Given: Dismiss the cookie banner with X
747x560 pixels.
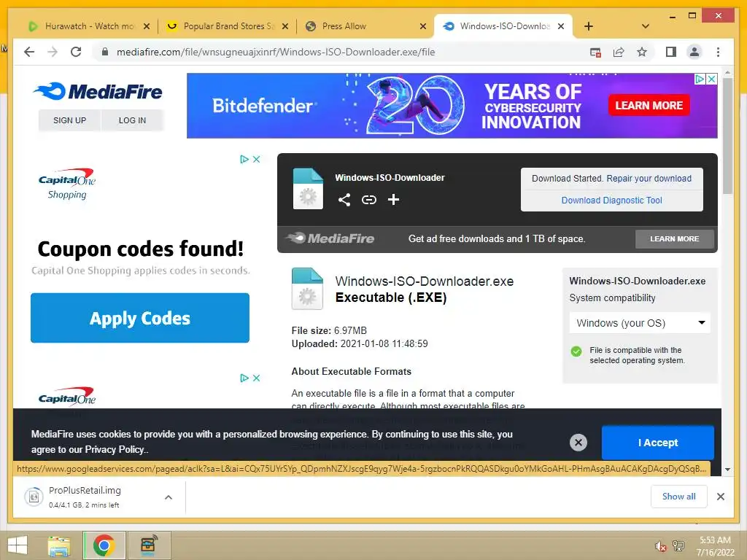Looking at the screenshot, I should click(x=578, y=443).
